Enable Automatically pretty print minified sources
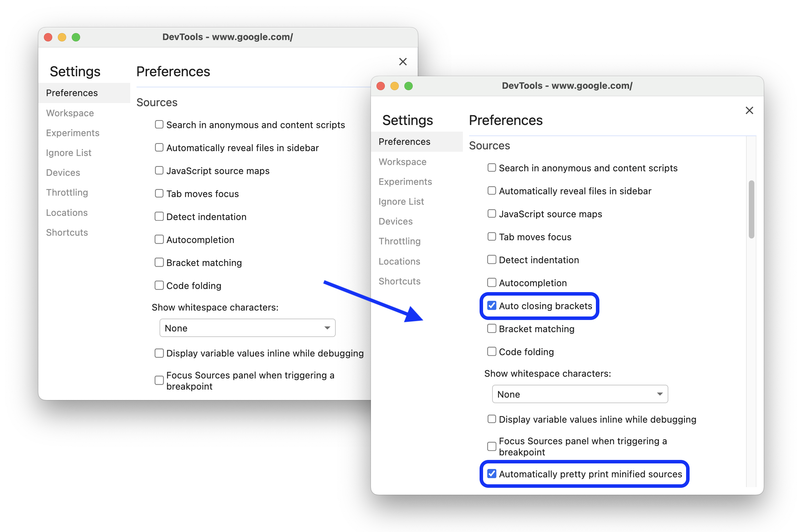 (x=491, y=473)
